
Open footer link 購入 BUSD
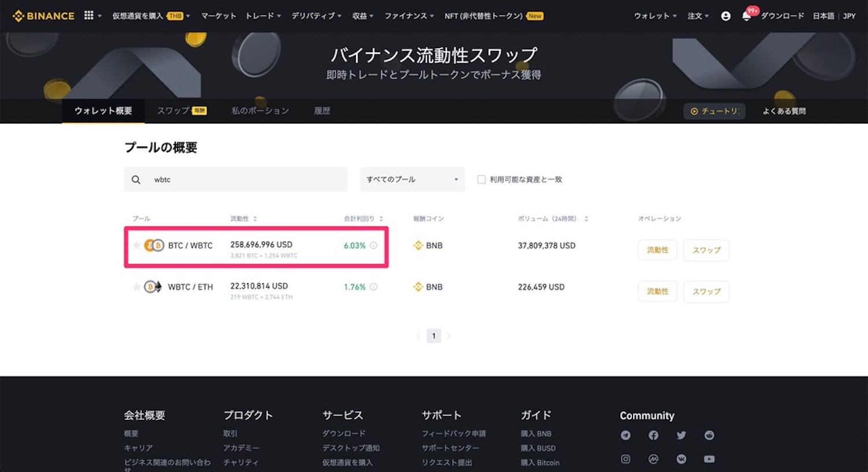[538, 448]
